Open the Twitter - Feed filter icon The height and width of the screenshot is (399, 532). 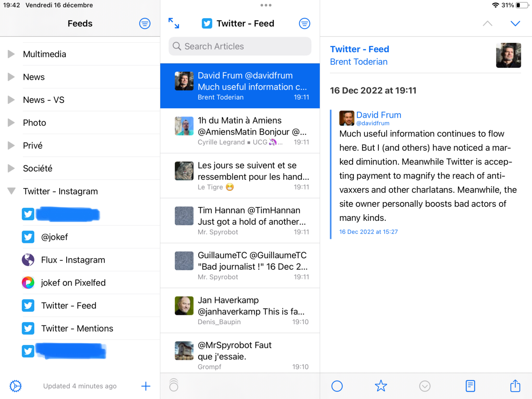point(304,24)
